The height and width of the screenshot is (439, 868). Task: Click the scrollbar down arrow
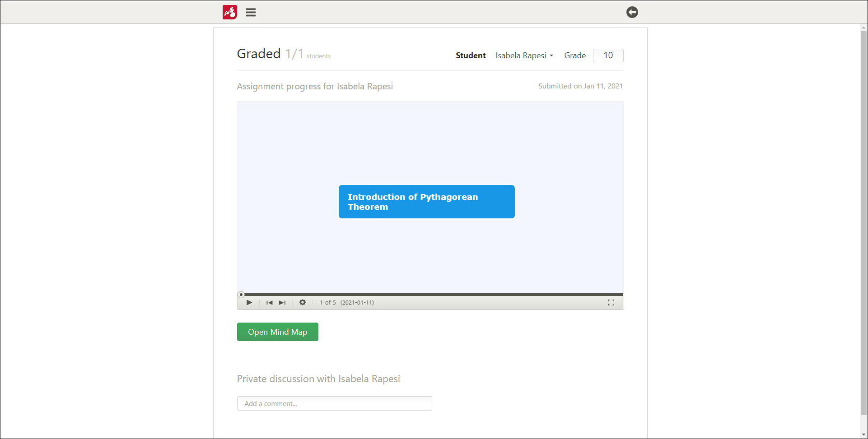coord(863,435)
